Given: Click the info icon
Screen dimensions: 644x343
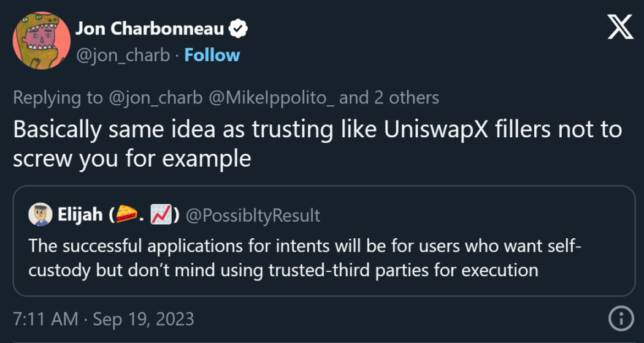Looking at the screenshot, I should [x=620, y=318].
